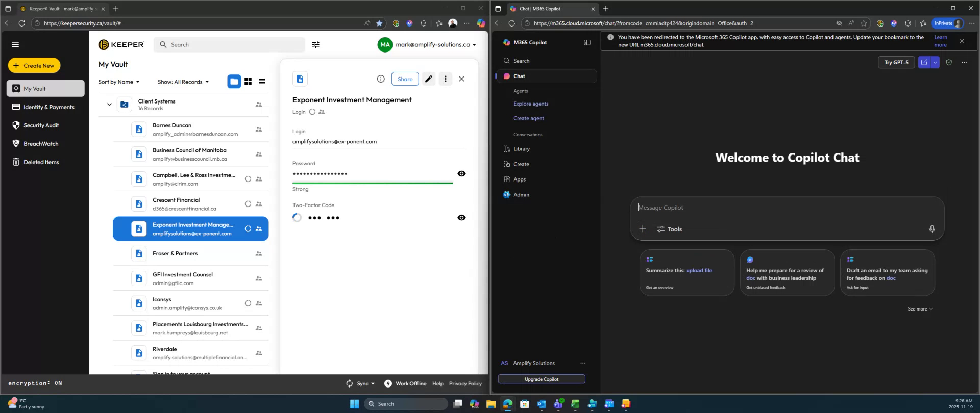The height and width of the screenshot is (413, 980).
Task: Select the GFI Investment Counsel record
Action: pos(191,278)
